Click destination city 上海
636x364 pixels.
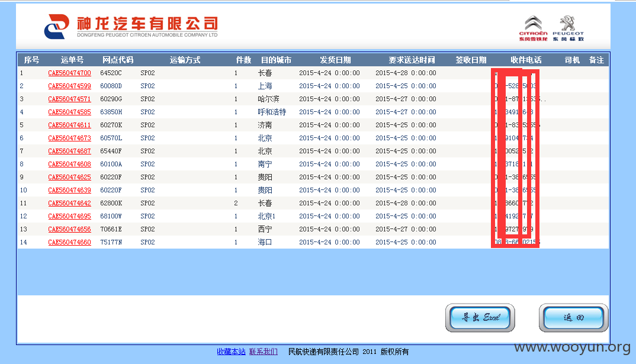tap(265, 86)
